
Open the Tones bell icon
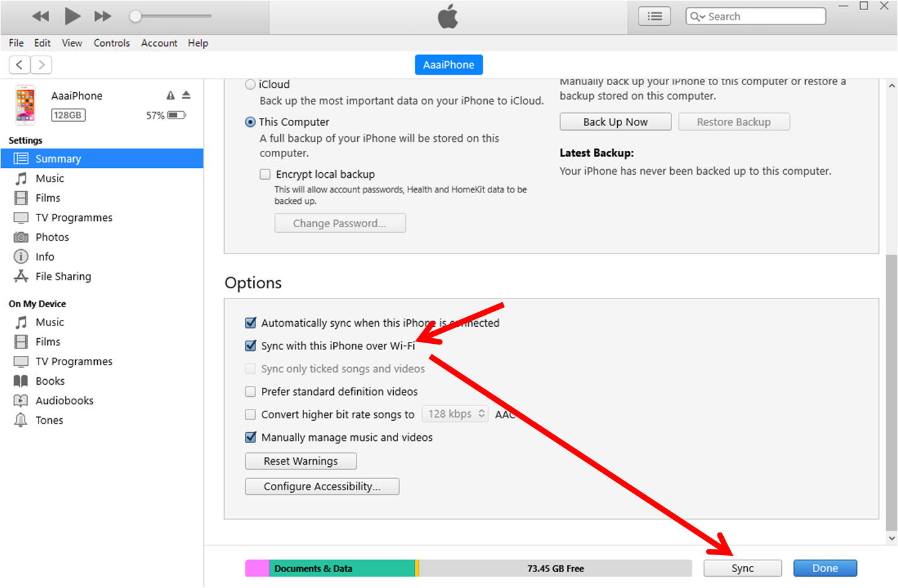click(21, 420)
